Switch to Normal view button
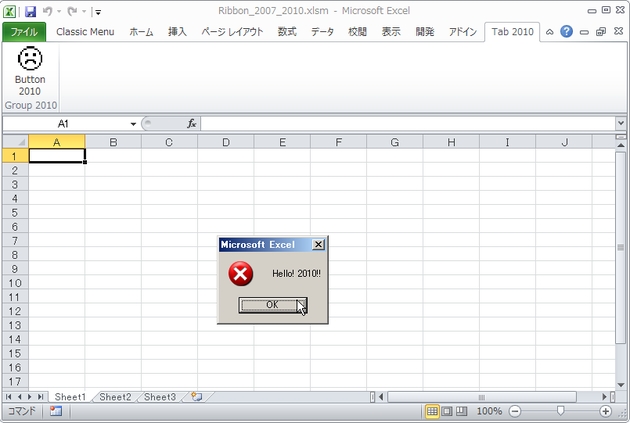This screenshot has width=630, height=423. coord(432,411)
